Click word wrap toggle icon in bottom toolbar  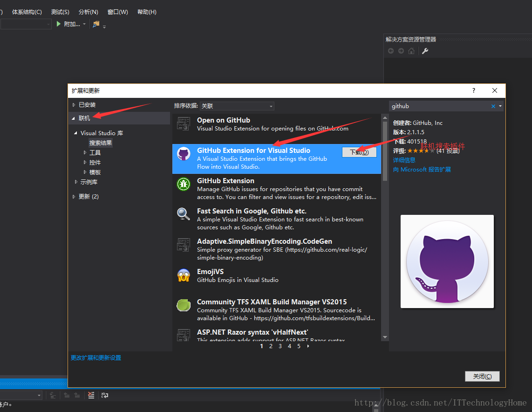pos(104,395)
